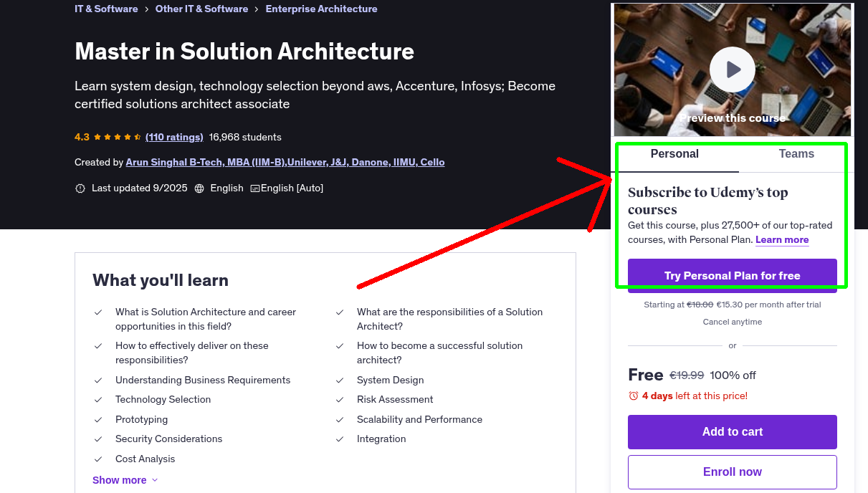The height and width of the screenshot is (493, 868).
Task: Click checkmark icon beside Security Considerations
Action: coord(98,439)
